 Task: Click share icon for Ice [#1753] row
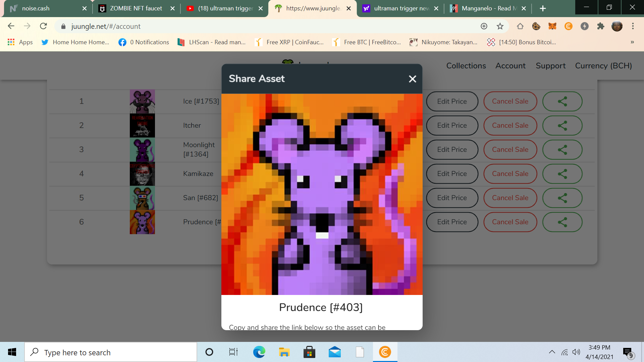pos(562,101)
